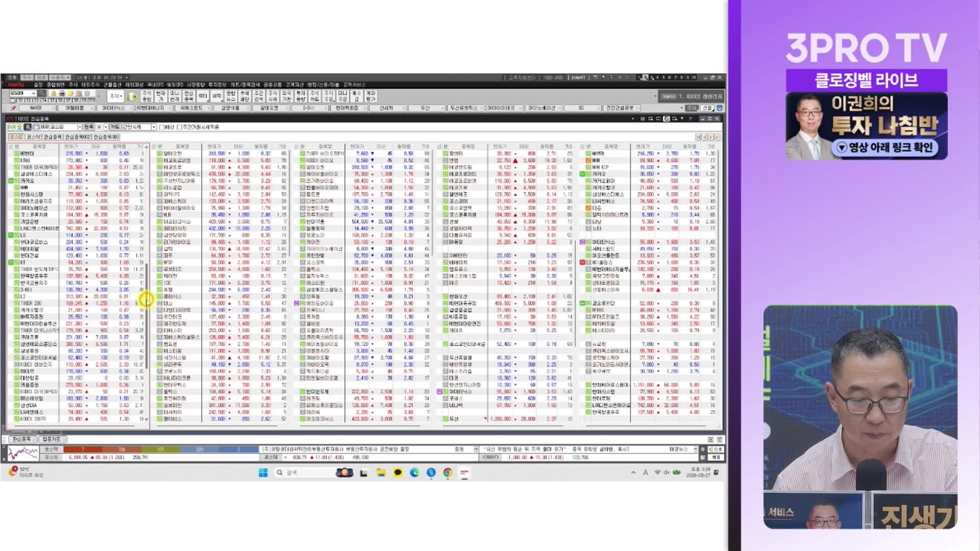Open the KOSPI mini chart thumbnail at bottom left
Image resolution: width=980 pixels, height=551 pixels.
click(x=23, y=453)
